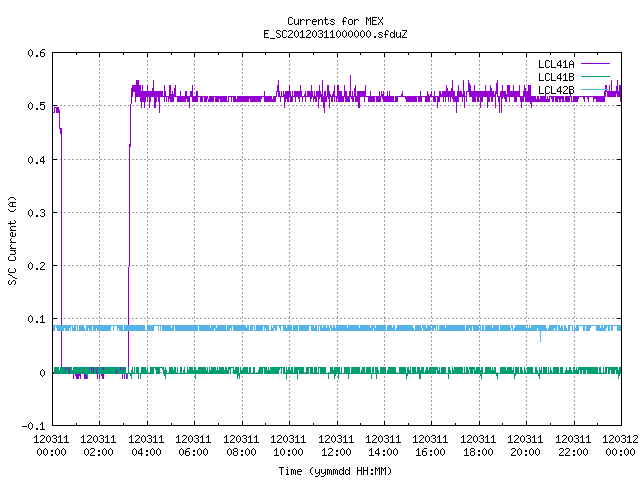Click the 120311 00:00 x-axis tick label

click(51, 446)
